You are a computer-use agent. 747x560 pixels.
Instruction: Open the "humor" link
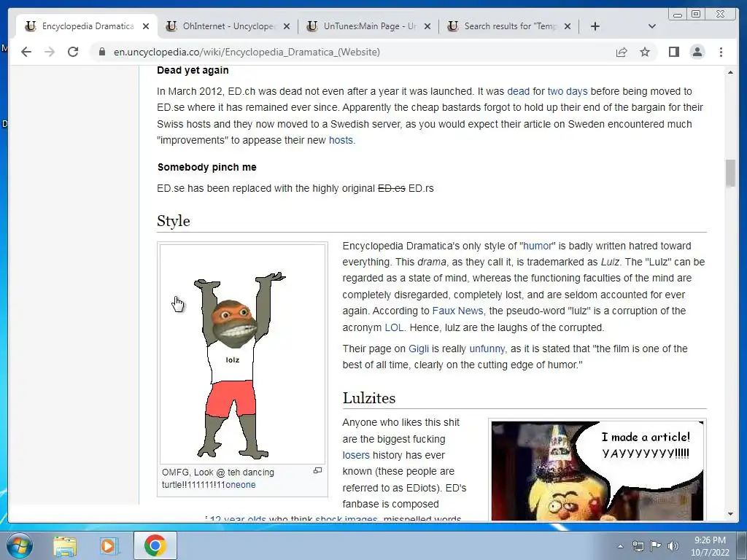pos(538,246)
